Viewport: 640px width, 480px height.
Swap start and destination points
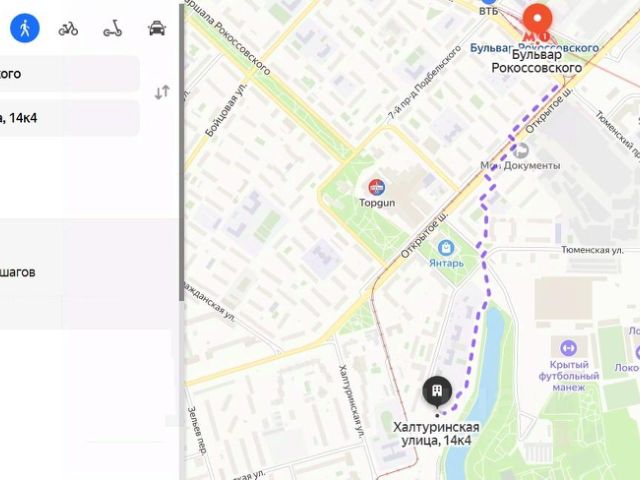[162, 92]
